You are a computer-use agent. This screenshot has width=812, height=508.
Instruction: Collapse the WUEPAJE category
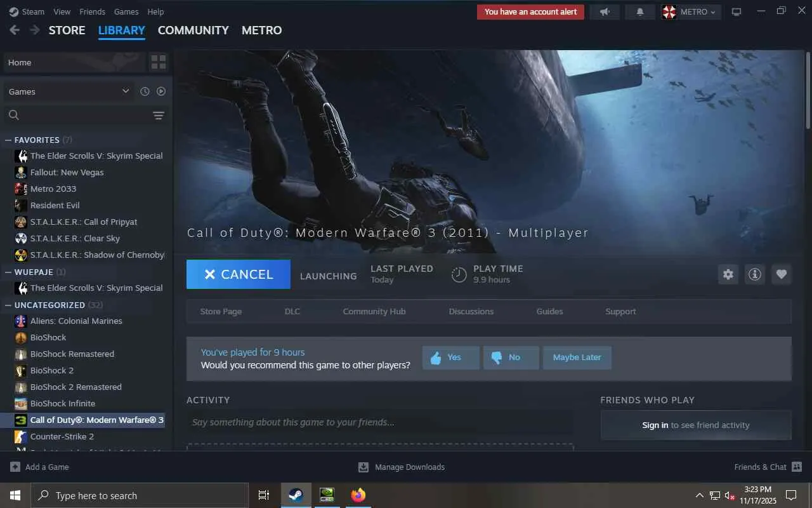(8, 272)
